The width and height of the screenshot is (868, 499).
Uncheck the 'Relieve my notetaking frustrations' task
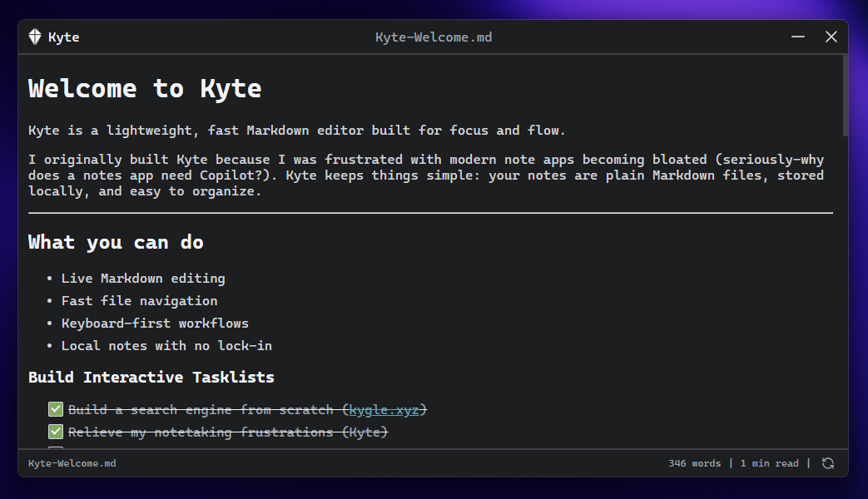56,432
